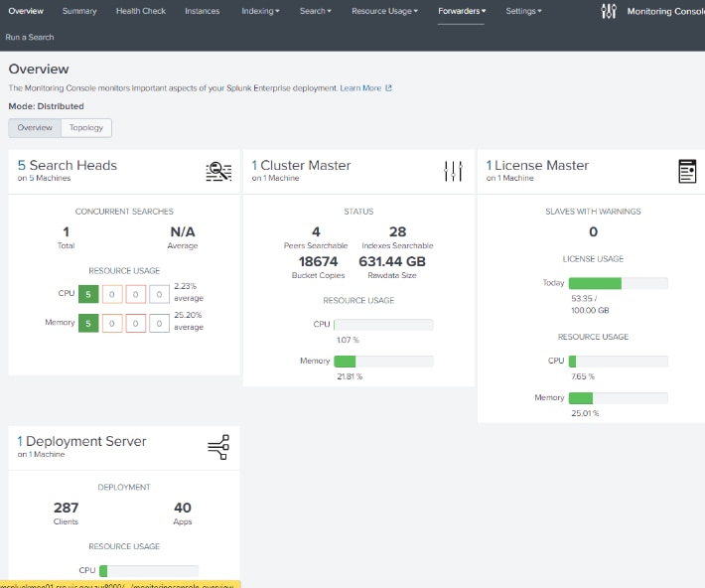Select the Overview view toggle button
Viewport: 705px width, 588px height.
35,128
